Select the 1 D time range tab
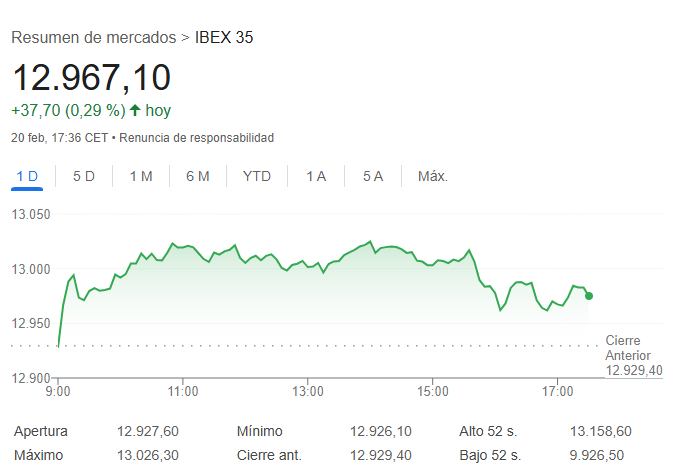The height and width of the screenshot is (475, 688). tap(27, 177)
